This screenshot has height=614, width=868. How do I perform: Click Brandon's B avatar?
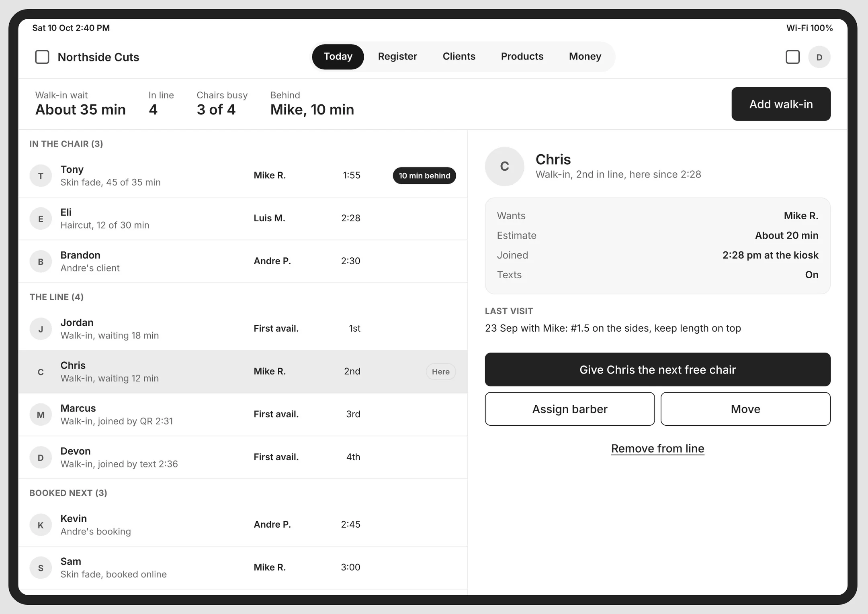(x=41, y=261)
